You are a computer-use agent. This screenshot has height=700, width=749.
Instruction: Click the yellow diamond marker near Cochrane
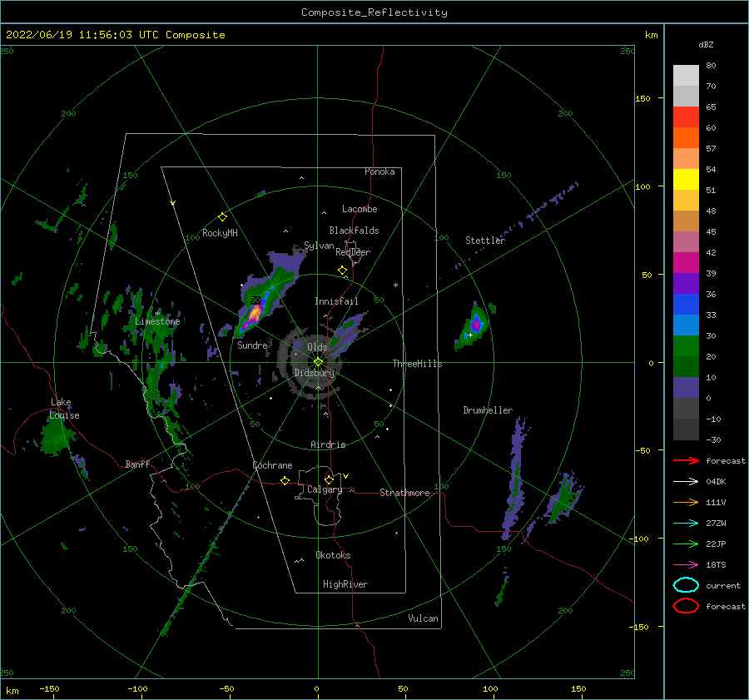pos(285,481)
